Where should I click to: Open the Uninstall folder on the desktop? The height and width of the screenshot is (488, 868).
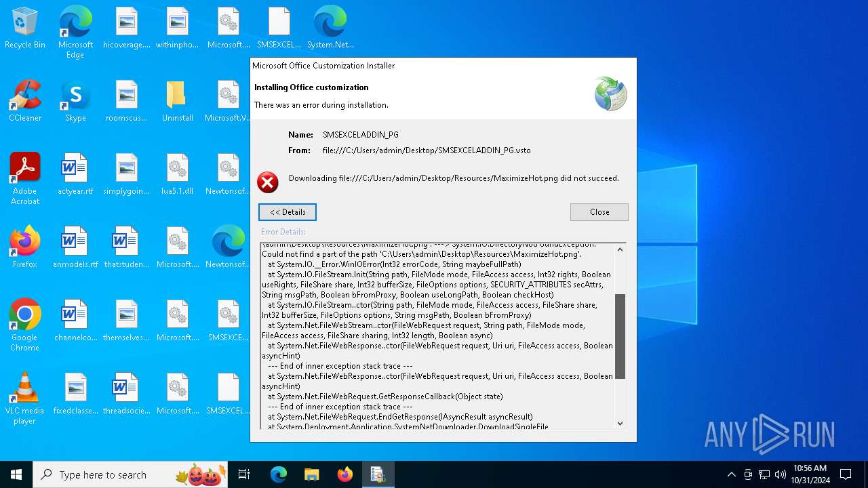tap(178, 102)
